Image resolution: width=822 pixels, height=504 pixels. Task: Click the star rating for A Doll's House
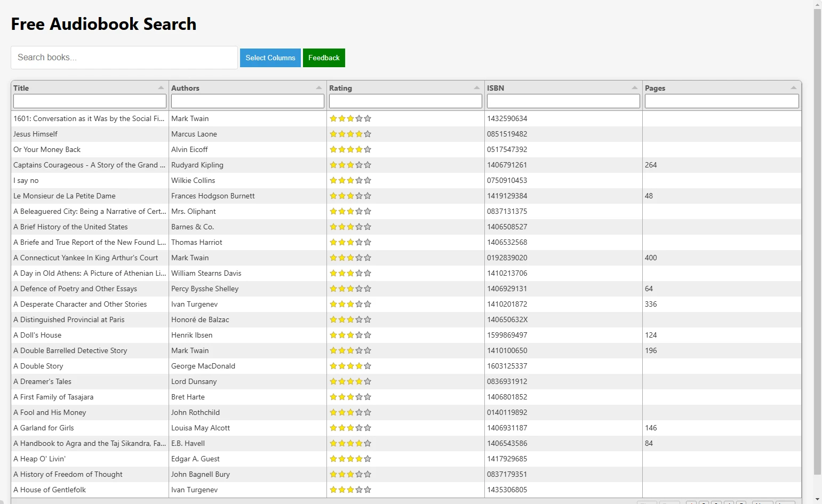tap(350, 335)
